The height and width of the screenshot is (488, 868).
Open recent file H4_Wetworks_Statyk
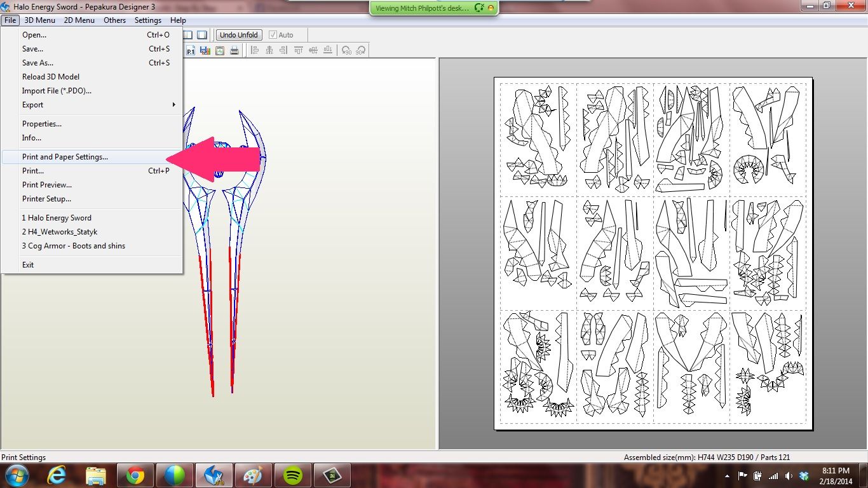(92, 232)
